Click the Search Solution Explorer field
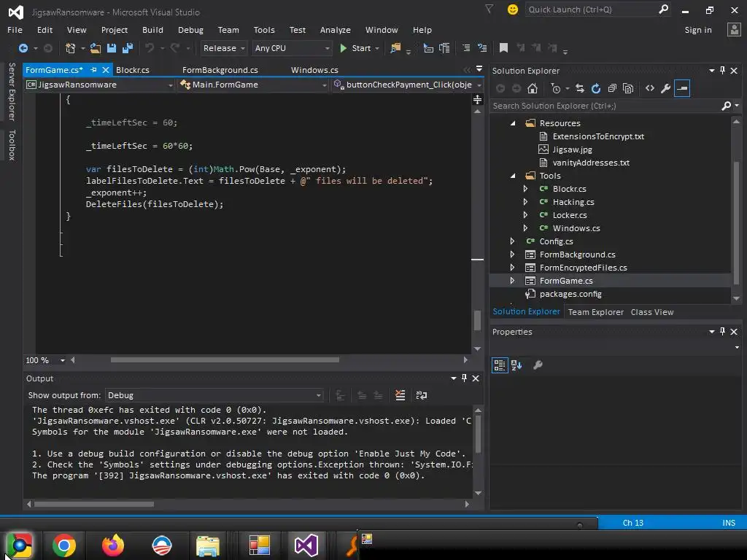The height and width of the screenshot is (560, 747). pos(605,106)
